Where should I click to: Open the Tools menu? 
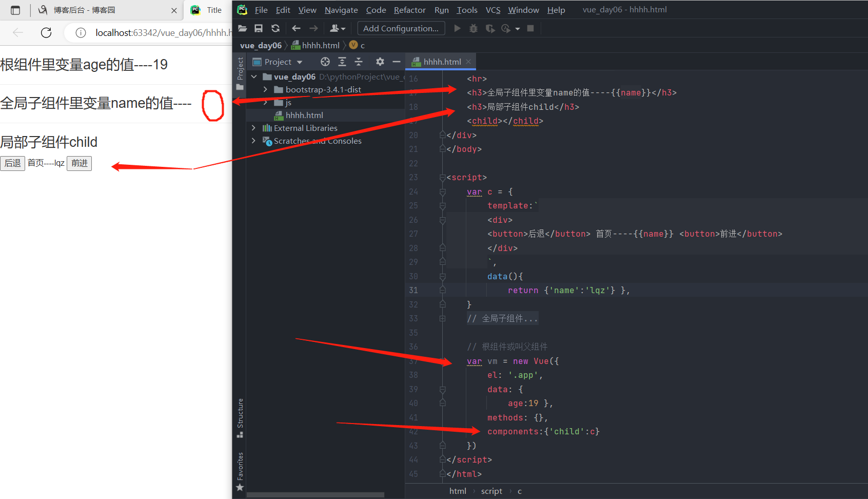(467, 10)
